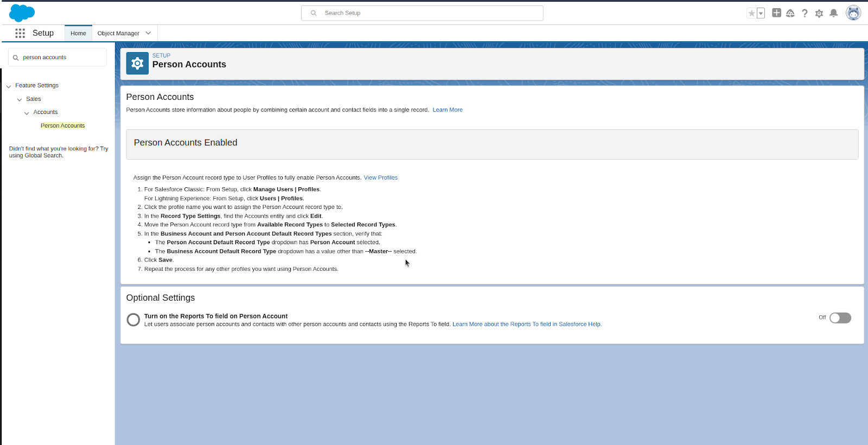Open the View Profiles link

pyautogui.click(x=381, y=177)
